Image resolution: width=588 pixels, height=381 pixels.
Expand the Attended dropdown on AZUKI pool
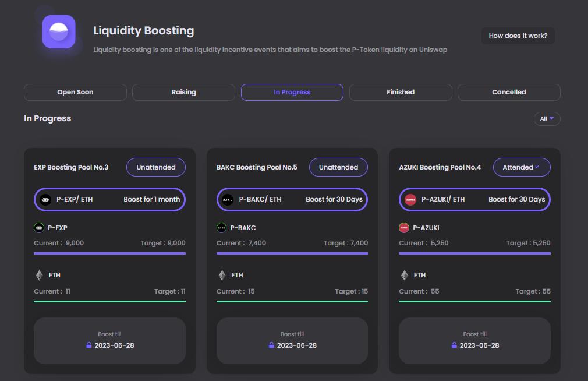coord(522,167)
